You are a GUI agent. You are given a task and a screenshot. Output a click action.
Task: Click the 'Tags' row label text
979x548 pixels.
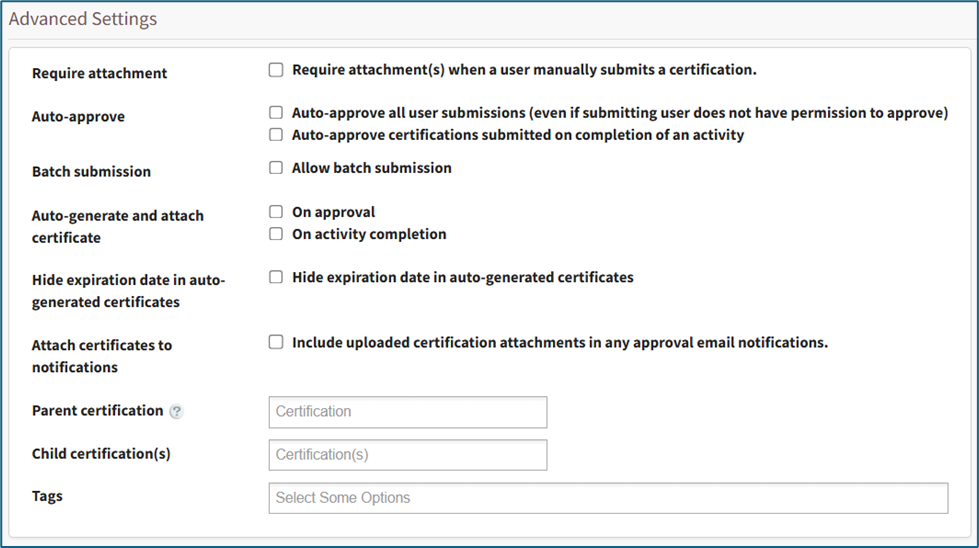47,496
